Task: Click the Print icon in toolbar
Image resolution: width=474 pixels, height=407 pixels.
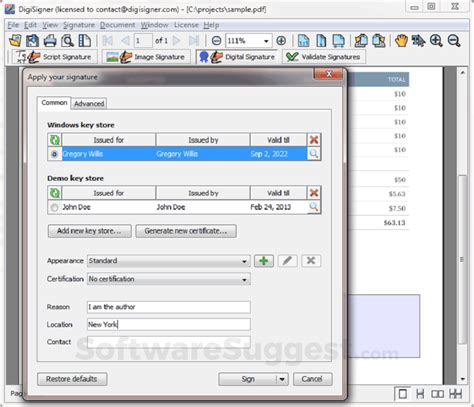Action: (x=50, y=41)
